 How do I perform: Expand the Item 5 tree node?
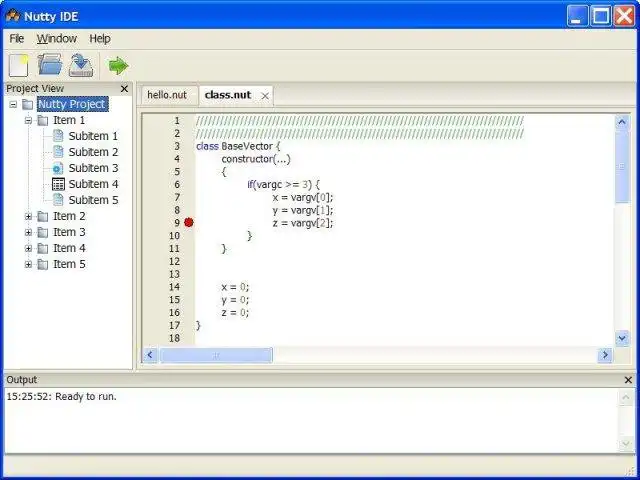pos(28,264)
